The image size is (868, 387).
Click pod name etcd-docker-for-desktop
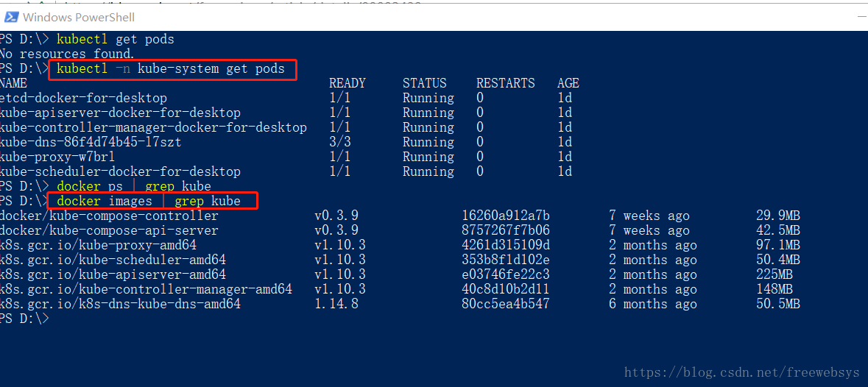point(83,99)
